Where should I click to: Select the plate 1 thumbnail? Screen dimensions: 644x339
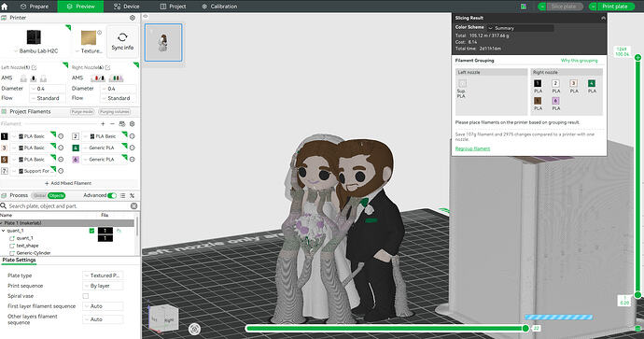point(163,43)
